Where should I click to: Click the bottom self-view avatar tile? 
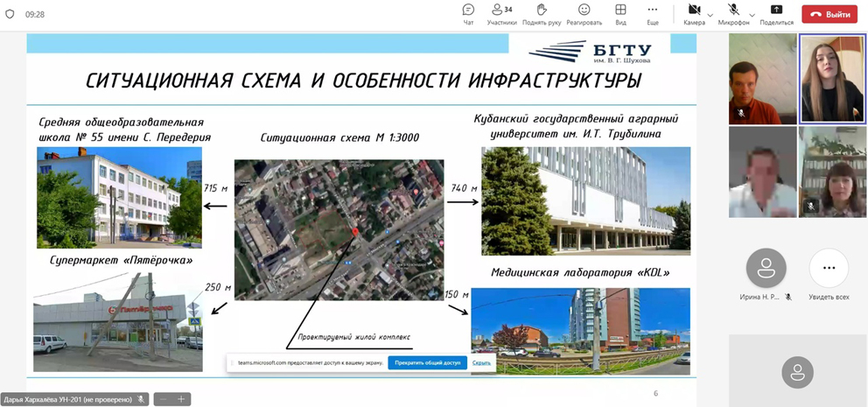pyautogui.click(x=797, y=370)
